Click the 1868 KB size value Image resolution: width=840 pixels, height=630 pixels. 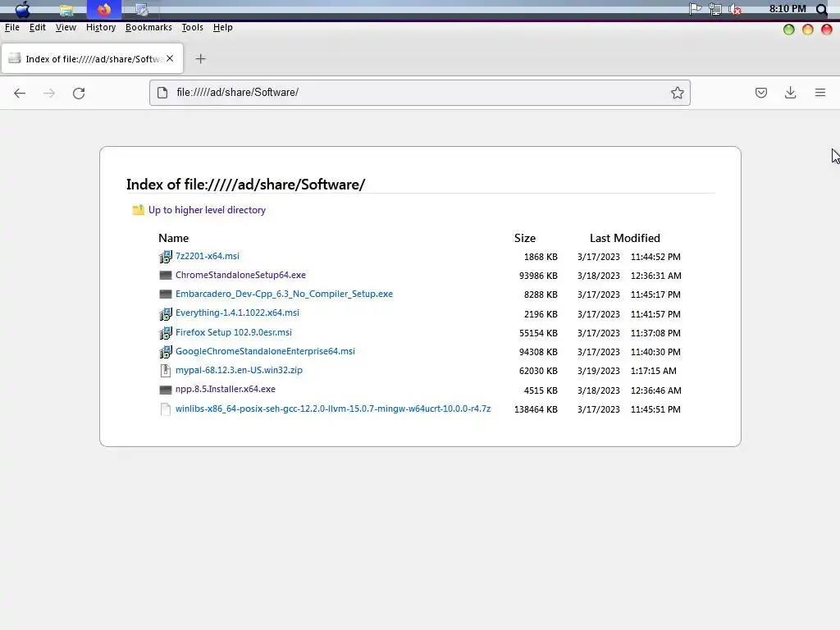click(x=541, y=257)
